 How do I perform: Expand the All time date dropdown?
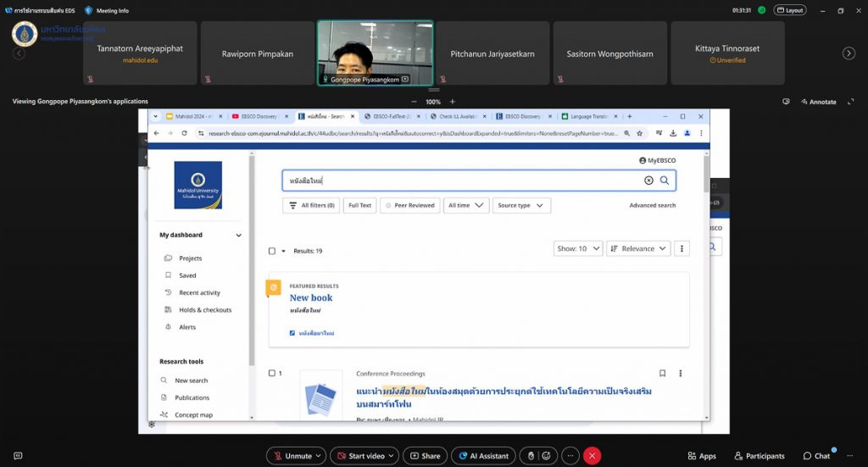466,205
